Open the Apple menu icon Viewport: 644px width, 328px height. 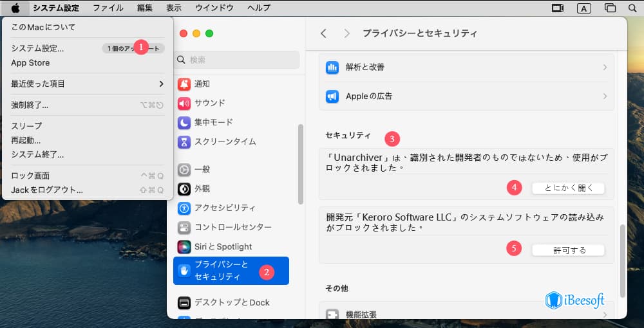(x=15, y=8)
